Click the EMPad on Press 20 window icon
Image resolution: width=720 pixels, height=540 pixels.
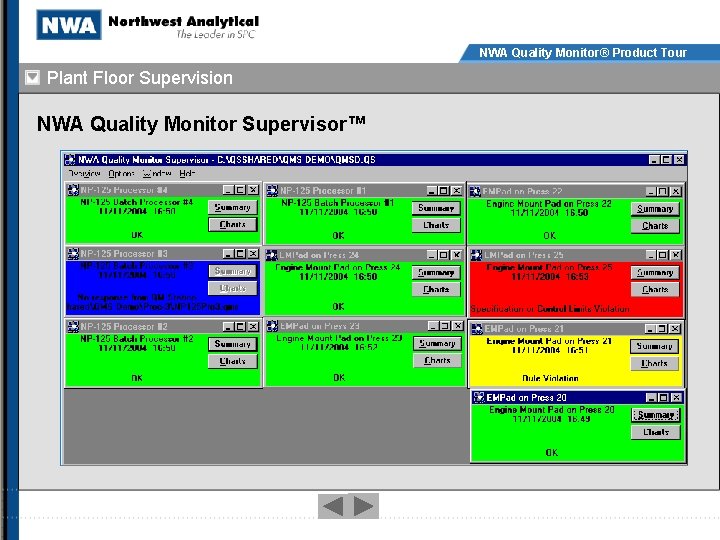coord(479,398)
